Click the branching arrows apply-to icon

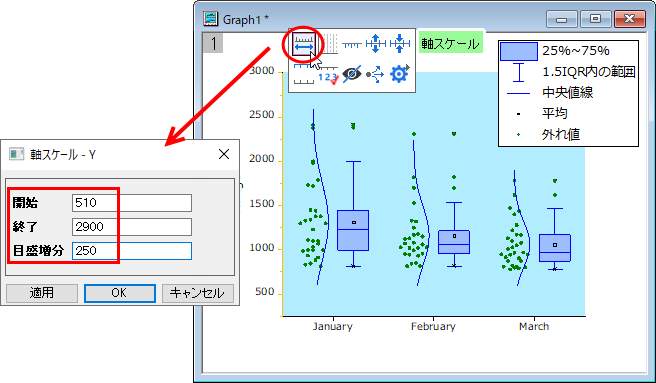[375, 75]
